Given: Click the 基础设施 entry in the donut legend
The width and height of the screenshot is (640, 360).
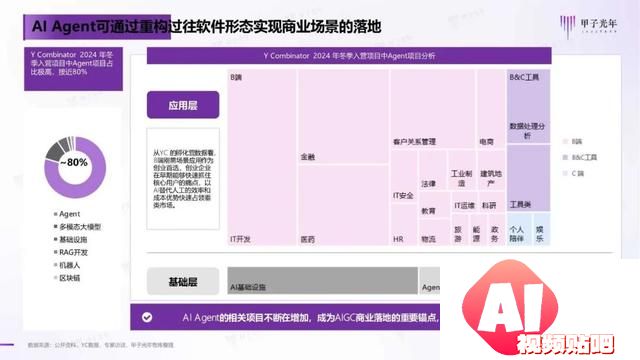Looking at the screenshot, I should 71,240.
